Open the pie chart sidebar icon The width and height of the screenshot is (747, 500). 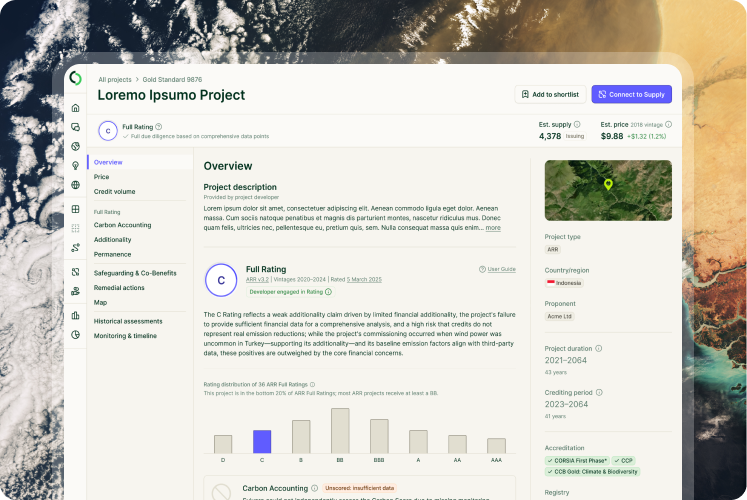75,335
